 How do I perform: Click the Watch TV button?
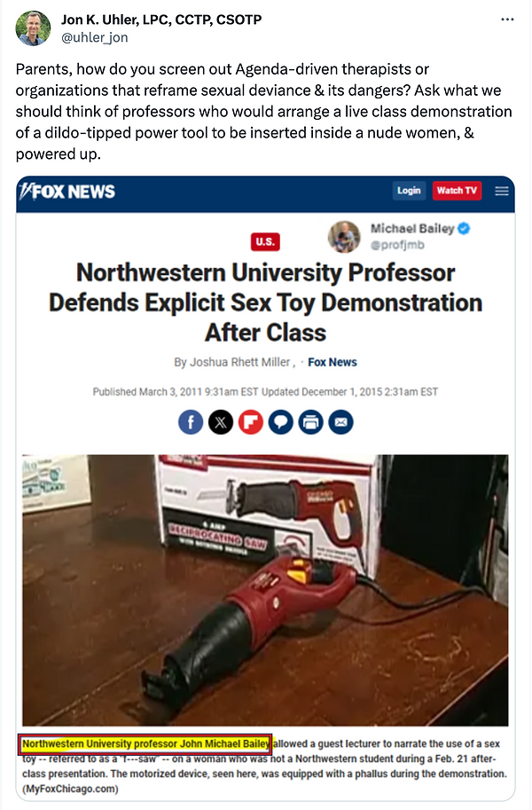[x=457, y=191]
